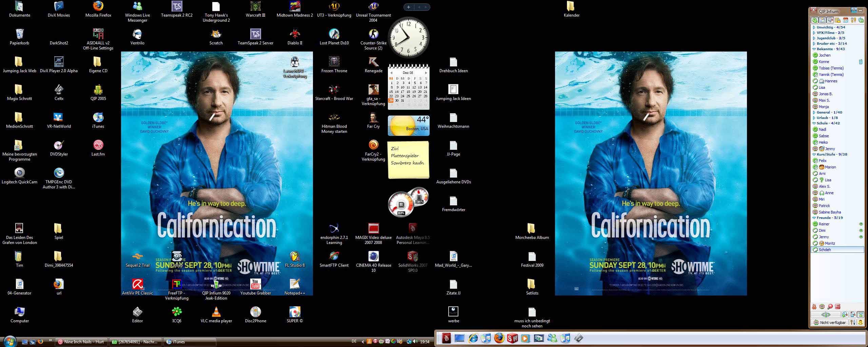Expand the VFX/Filme group
868x347 pixels.
click(x=814, y=33)
